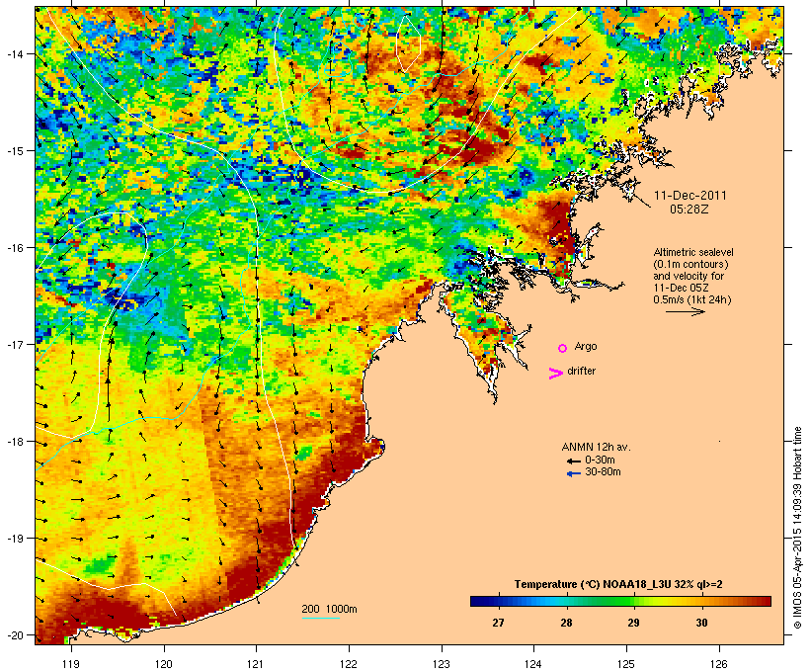Screen dimensions: 810x672
Task: Click the colorbar value 27
Action: [498, 623]
